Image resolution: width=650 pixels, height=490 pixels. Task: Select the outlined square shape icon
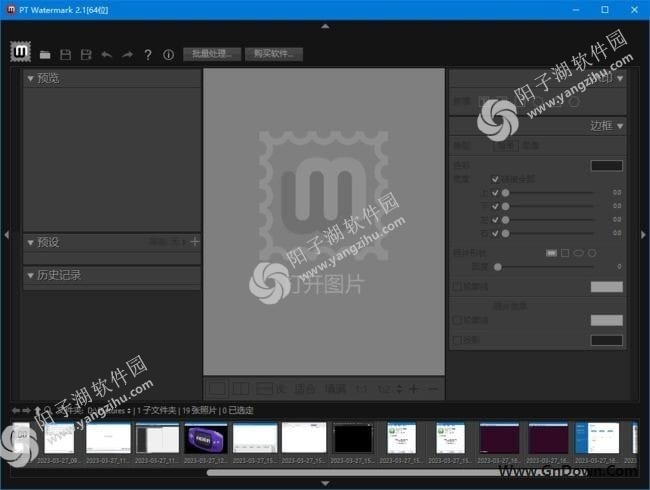(x=565, y=253)
